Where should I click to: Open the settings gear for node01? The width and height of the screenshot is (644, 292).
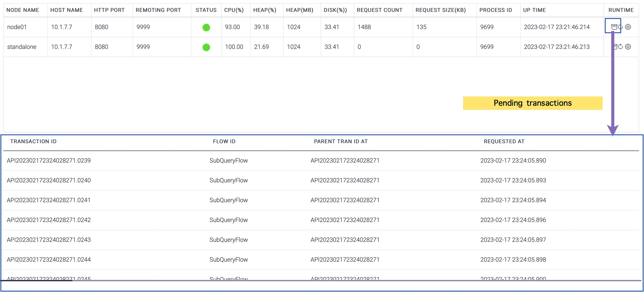[x=628, y=27]
